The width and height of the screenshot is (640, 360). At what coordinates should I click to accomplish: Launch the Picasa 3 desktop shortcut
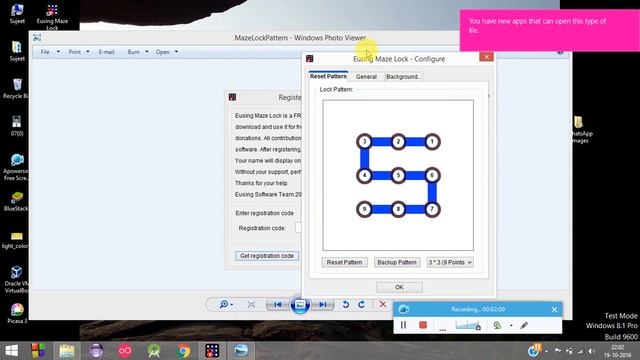coord(17,313)
